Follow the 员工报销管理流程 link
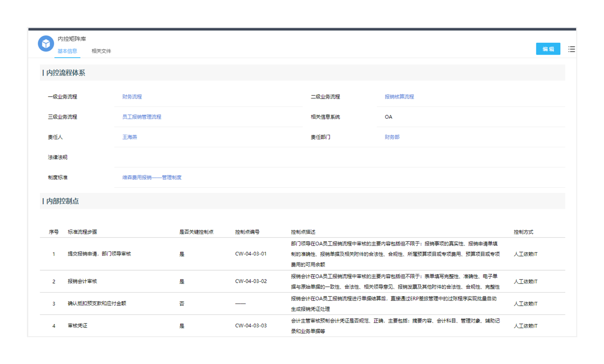The width and height of the screenshot is (604, 364). [x=142, y=117]
